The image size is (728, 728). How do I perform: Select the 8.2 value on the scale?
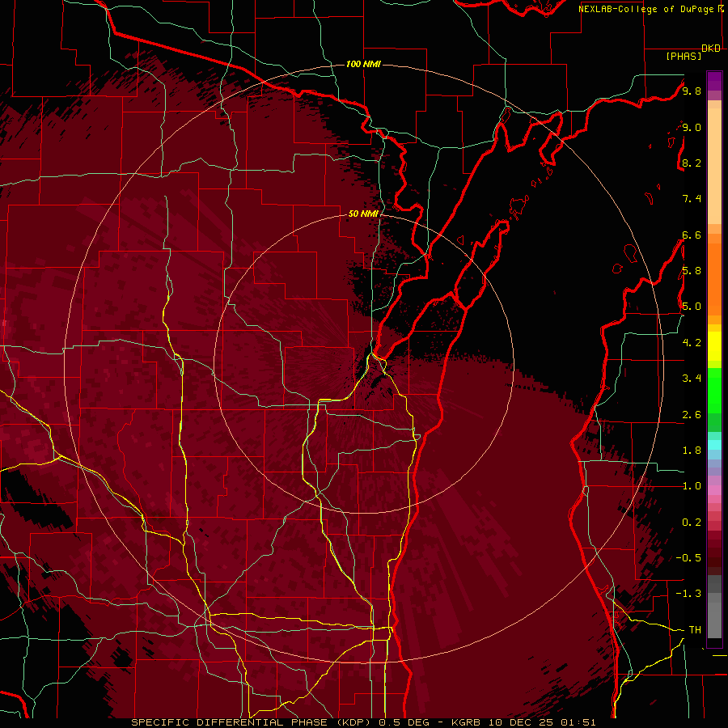tap(692, 163)
